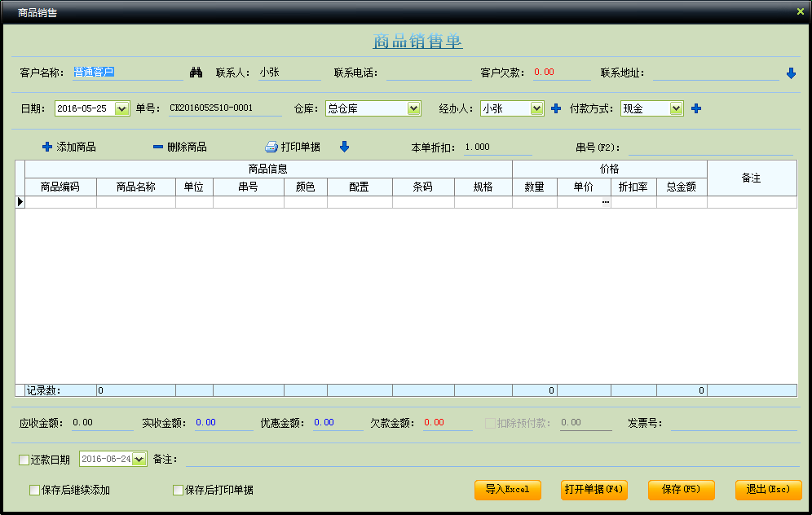This screenshot has width=812, height=515.
Task: Click the 商品编码 column header
Action: (x=60, y=187)
